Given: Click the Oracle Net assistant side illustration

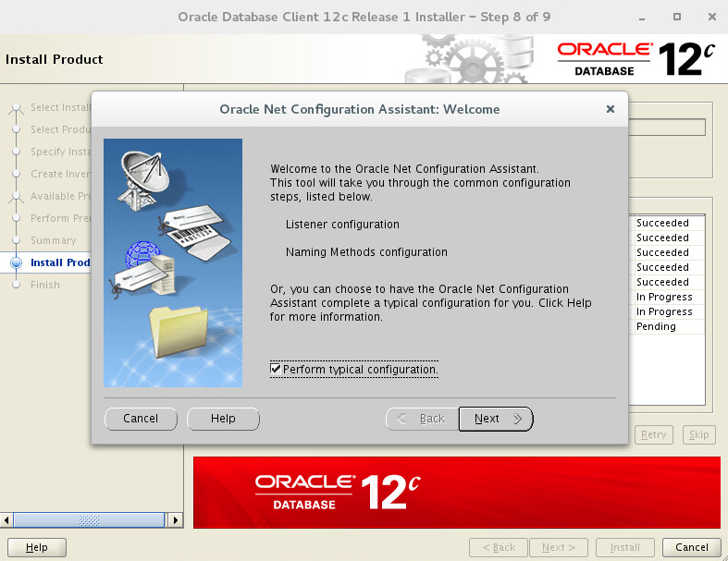Looking at the screenshot, I should [173, 262].
